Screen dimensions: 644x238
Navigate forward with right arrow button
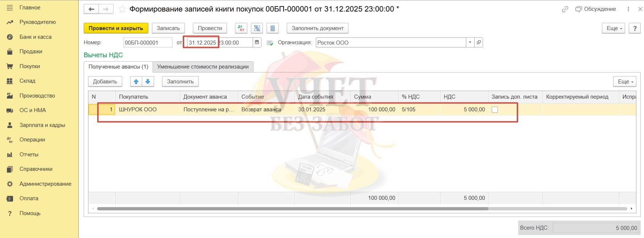106,9
